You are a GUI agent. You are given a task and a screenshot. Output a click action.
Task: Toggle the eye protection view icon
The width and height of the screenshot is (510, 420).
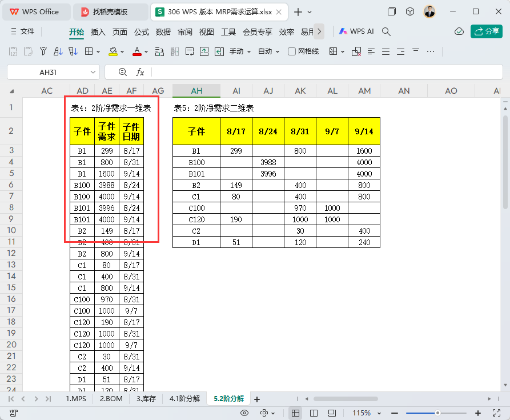click(244, 413)
